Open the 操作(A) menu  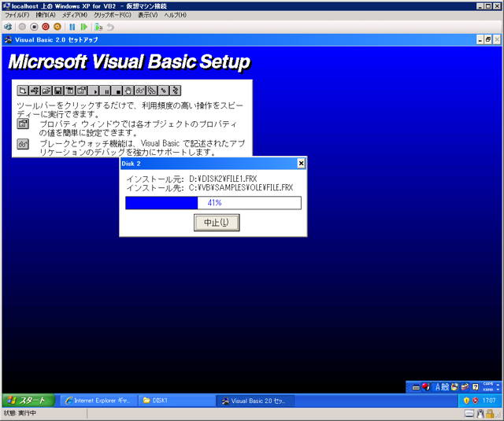46,15
